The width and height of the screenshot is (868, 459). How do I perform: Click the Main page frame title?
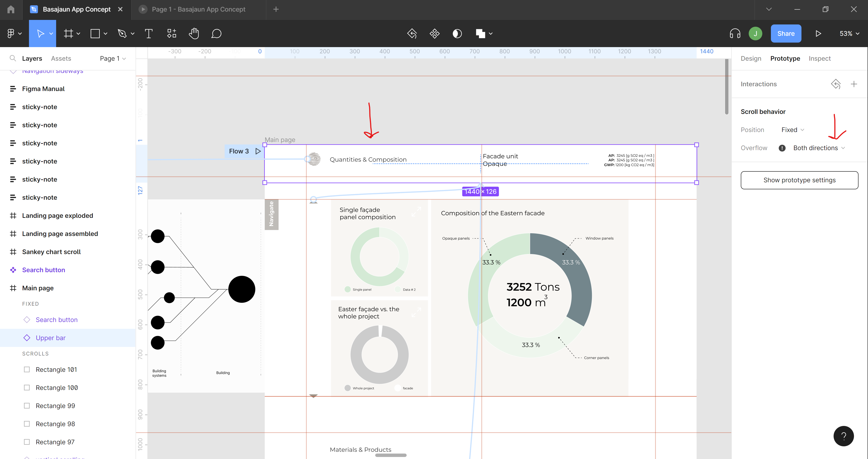(280, 139)
